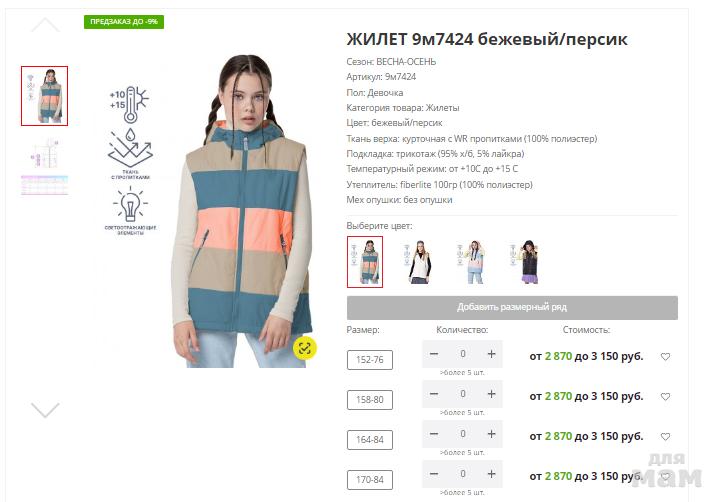Click plus for size 164-84 quantity
The width and height of the screenshot is (717, 502).
coord(491,434)
